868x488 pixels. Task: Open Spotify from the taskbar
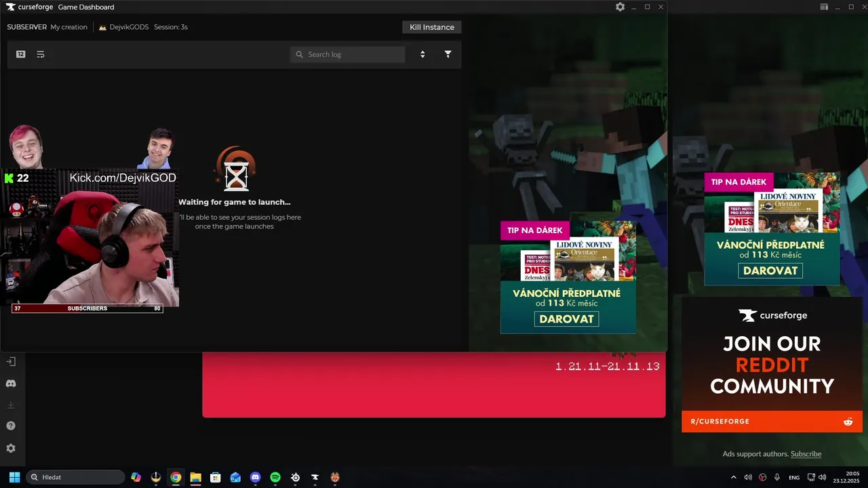(275, 477)
